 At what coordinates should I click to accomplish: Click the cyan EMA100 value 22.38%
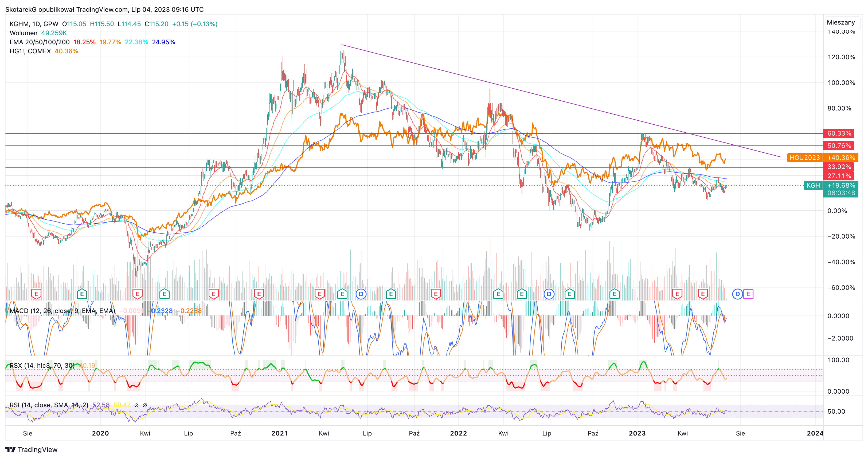[x=136, y=42]
